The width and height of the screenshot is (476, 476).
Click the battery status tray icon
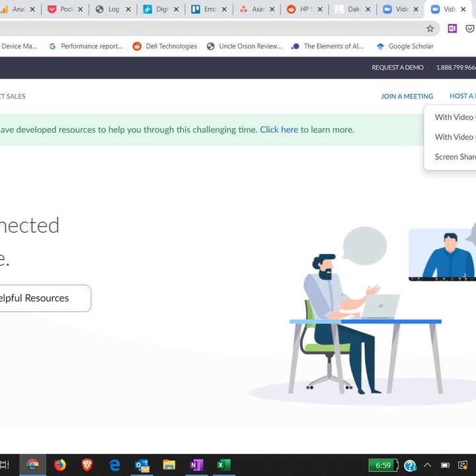coord(446,465)
